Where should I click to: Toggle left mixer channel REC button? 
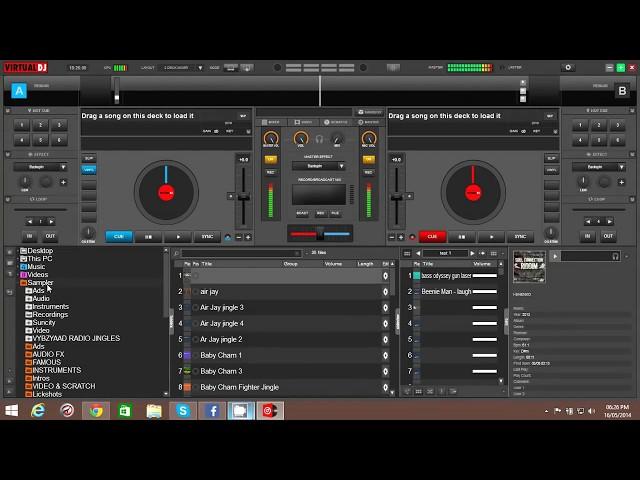point(271,172)
